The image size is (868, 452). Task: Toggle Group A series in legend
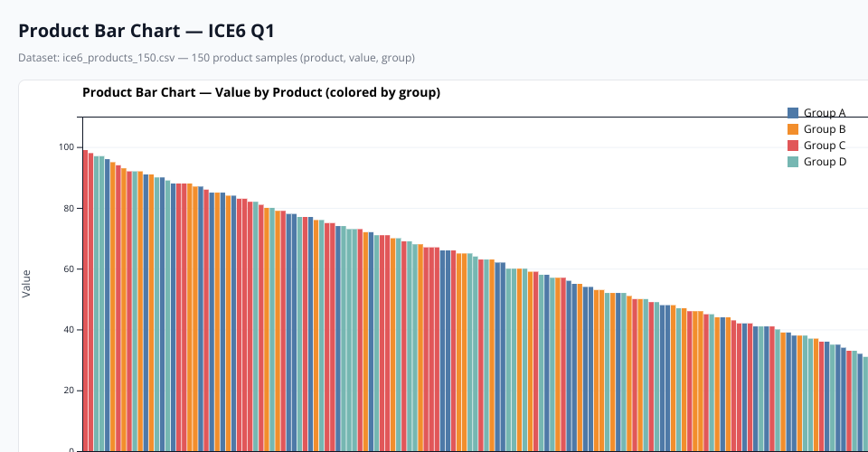(824, 113)
